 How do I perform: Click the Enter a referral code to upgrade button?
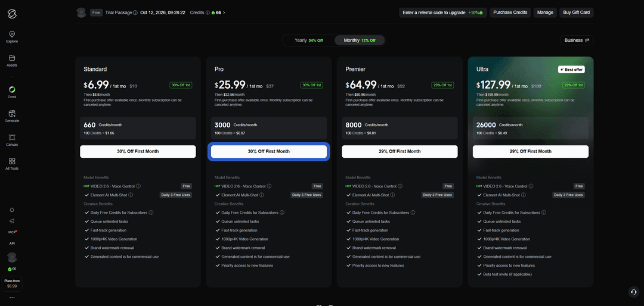442,13
